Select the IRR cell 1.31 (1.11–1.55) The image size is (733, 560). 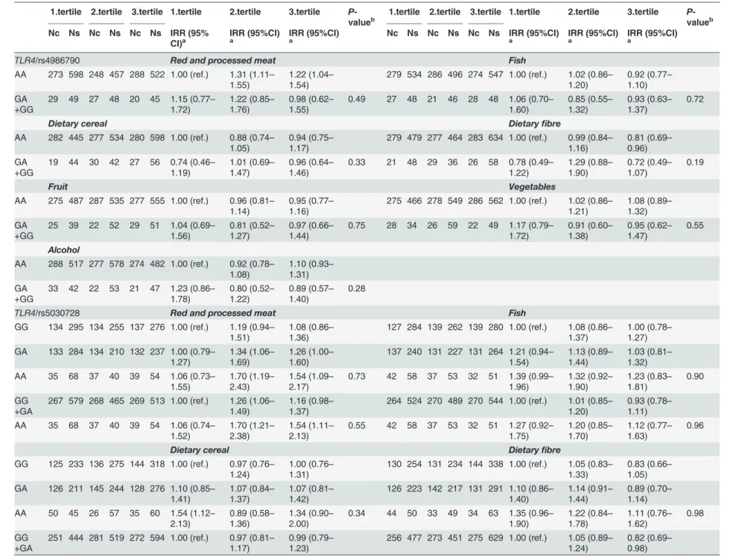pyautogui.click(x=252, y=80)
